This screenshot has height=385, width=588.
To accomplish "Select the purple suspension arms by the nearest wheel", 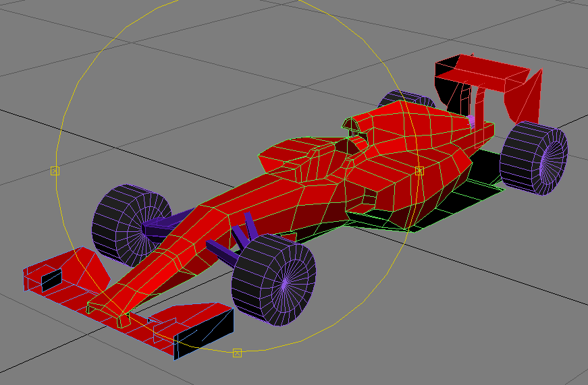I will tap(234, 239).
